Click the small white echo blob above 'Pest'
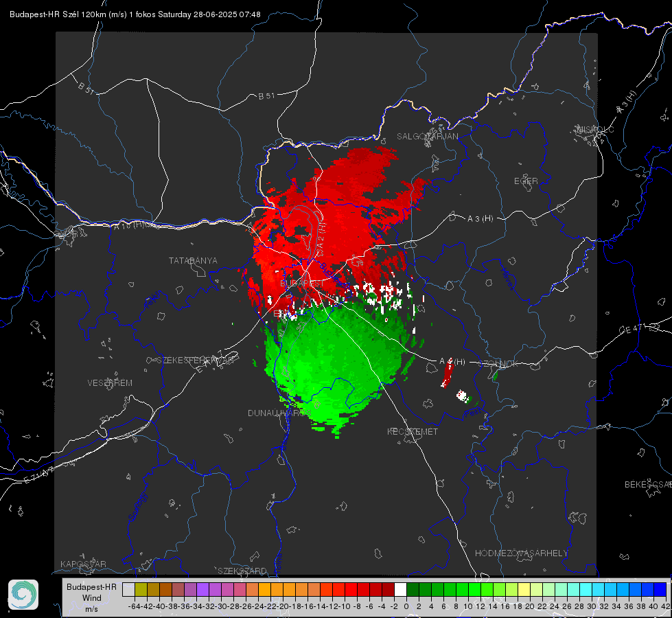The height and width of the screenshot is (618, 672). [462, 396]
